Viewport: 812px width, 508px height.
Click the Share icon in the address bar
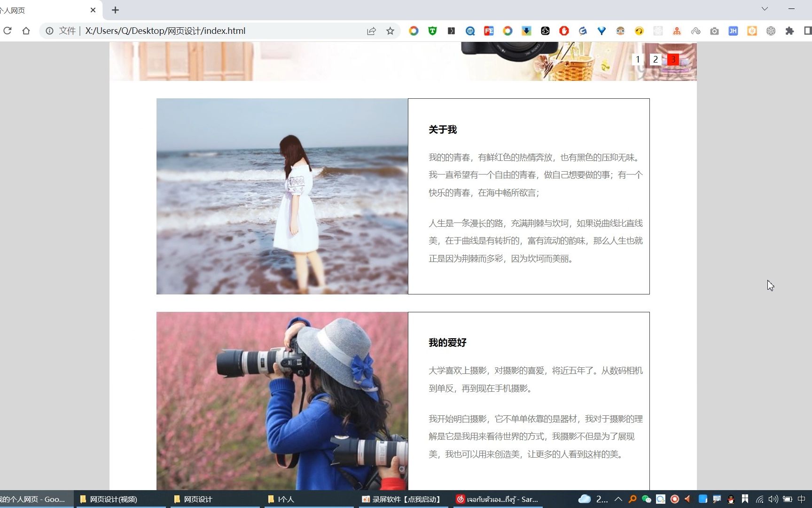click(371, 31)
